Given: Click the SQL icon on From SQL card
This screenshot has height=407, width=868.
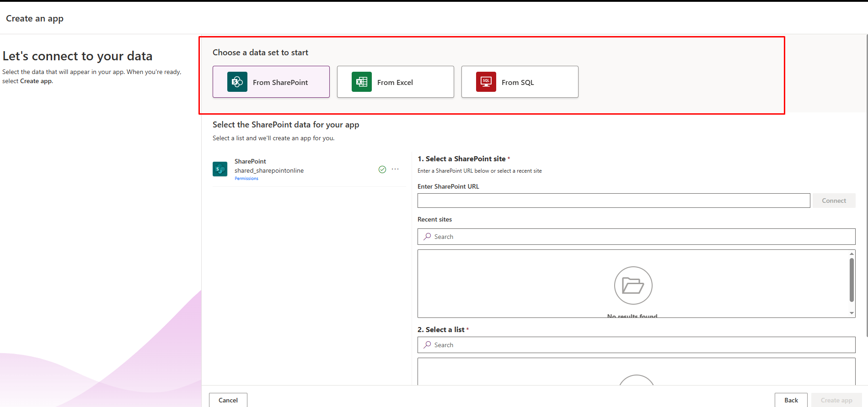Looking at the screenshot, I should coord(486,82).
